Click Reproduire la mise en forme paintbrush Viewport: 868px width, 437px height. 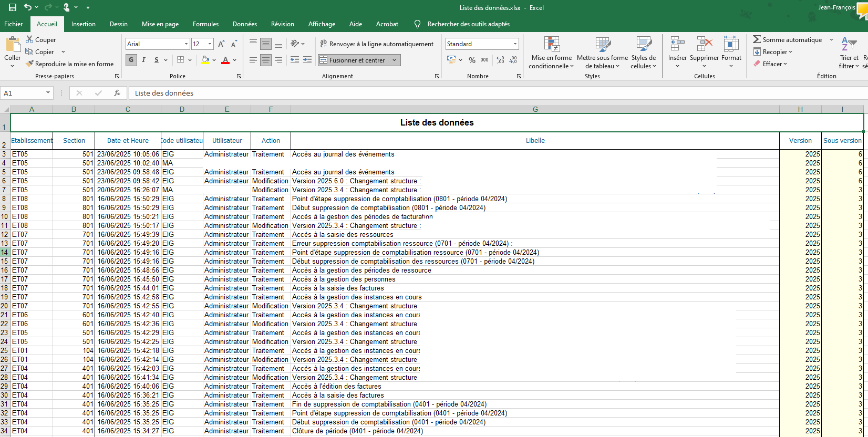click(x=30, y=64)
